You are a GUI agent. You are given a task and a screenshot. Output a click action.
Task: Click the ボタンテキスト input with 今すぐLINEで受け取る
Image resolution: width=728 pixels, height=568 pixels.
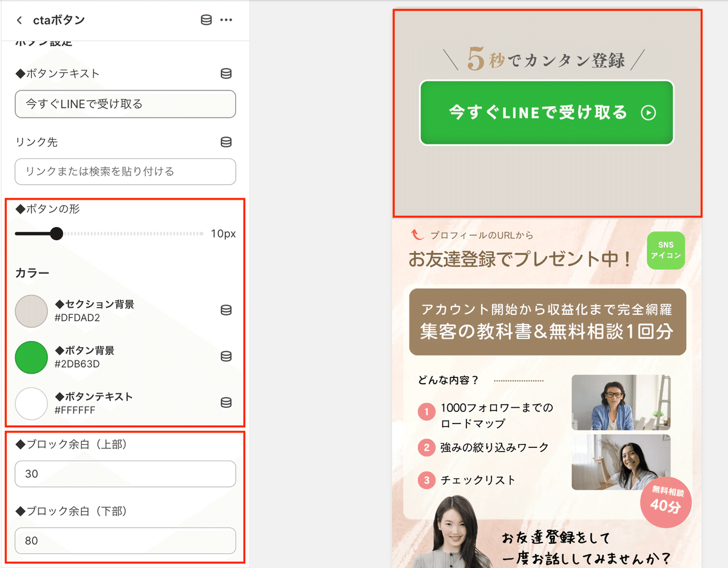tap(125, 104)
